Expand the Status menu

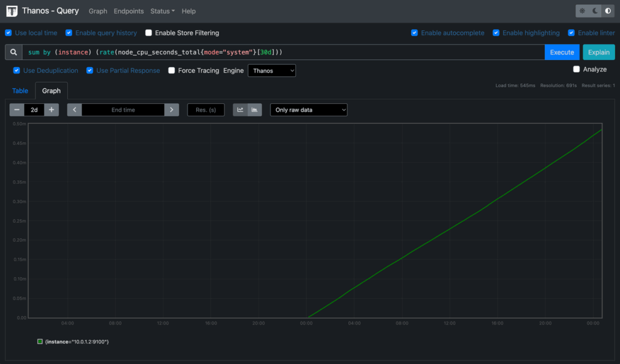(162, 11)
